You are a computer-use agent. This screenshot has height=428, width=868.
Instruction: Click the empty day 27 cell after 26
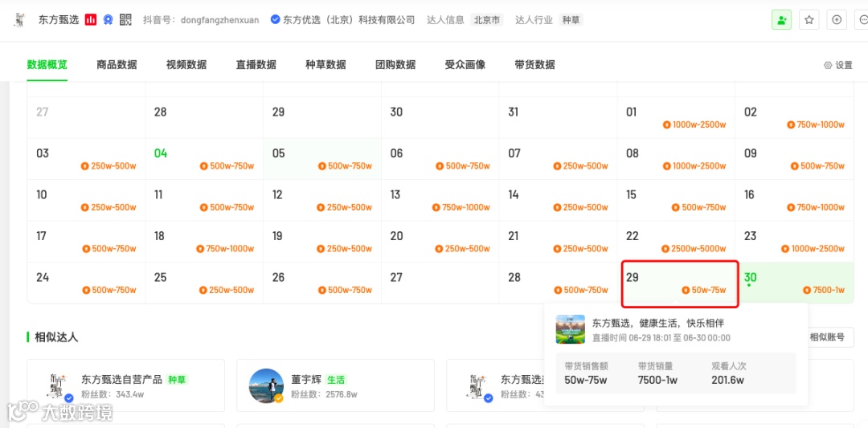click(x=440, y=283)
